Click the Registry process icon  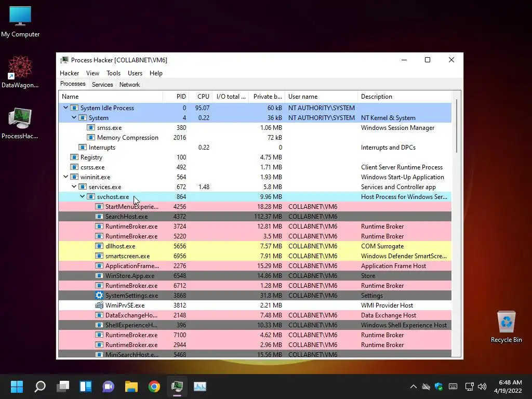74,157
